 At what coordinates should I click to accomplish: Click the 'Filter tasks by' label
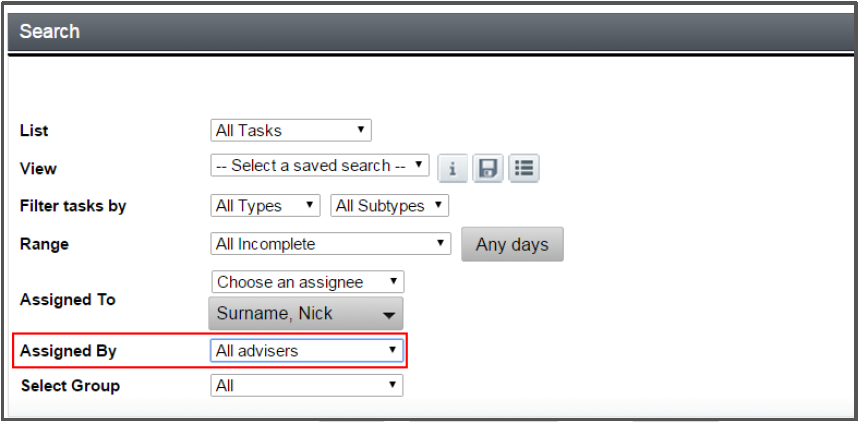[73, 206]
